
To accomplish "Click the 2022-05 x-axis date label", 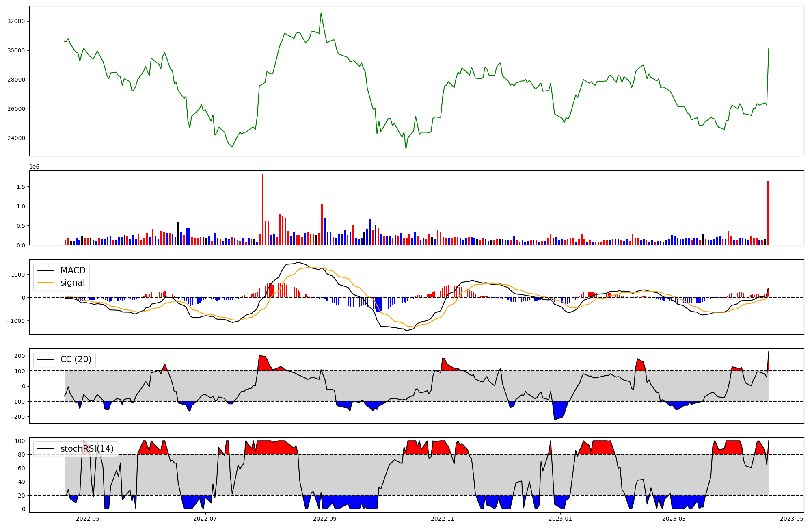I will tap(88, 519).
